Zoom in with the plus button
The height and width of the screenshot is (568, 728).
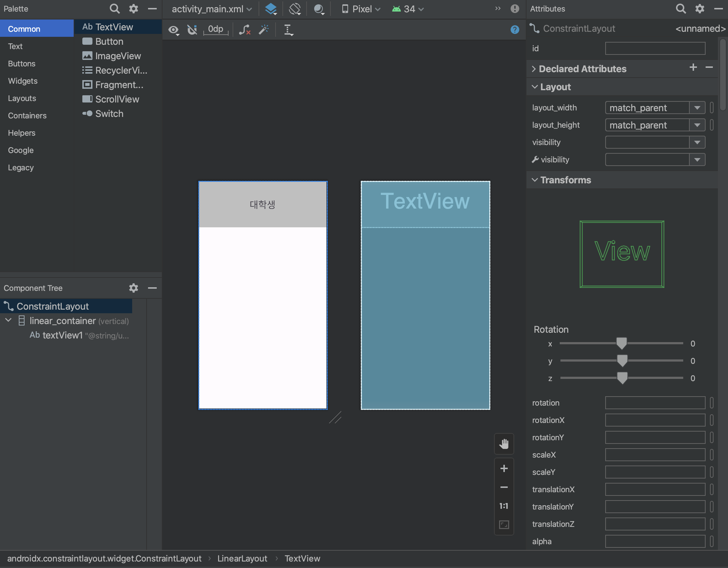504,468
